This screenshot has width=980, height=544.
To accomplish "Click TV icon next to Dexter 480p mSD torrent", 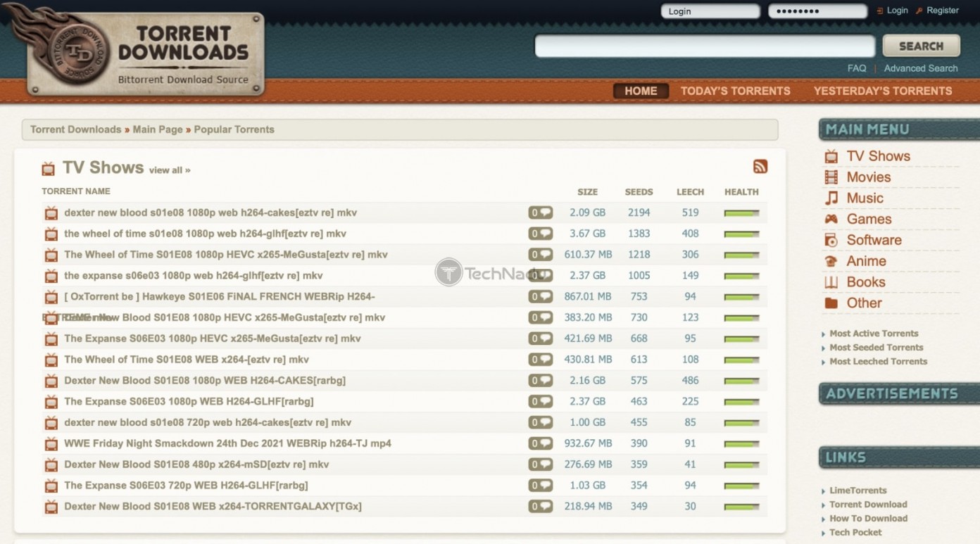I will pyautogui.click(x=51, y=464).
